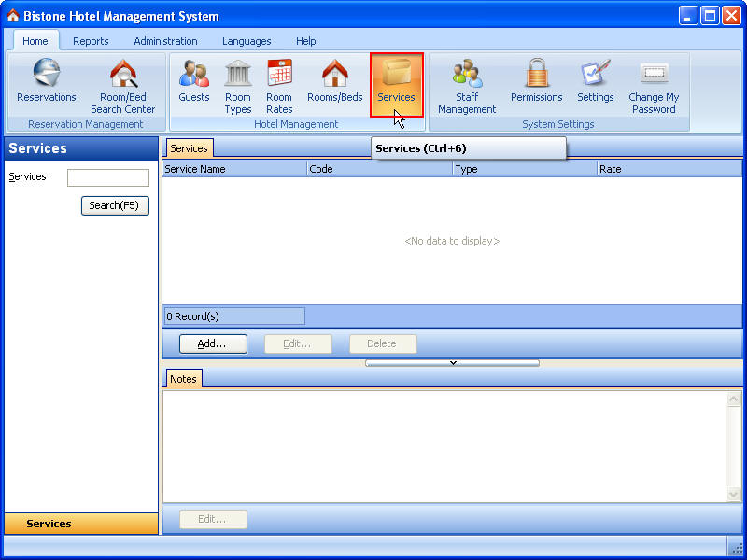The width and height of the screenshot is (747, 560).
Task: Sort by the Service Name column header
Action: point(233,169)
